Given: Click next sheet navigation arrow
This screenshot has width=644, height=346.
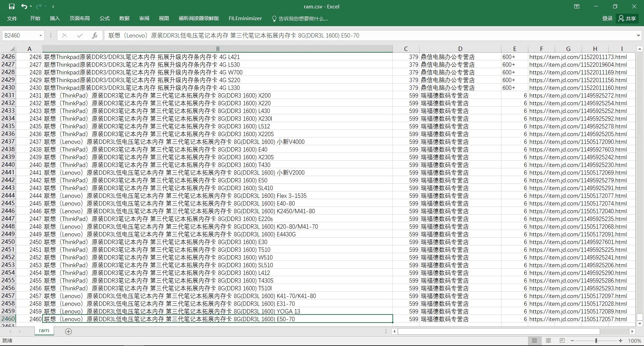Looking at the screenshot, I should pos(20,331).
